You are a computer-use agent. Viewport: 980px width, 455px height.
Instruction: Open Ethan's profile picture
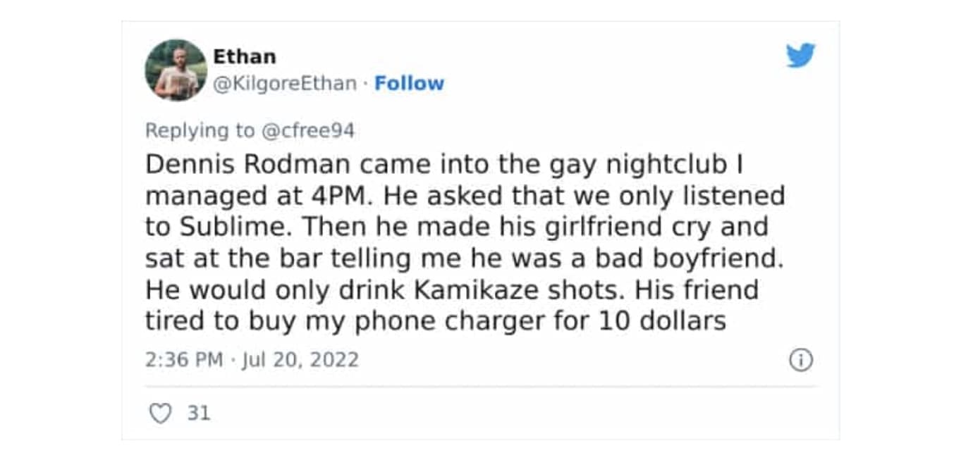pyautogui.click(x=176, y=70)
